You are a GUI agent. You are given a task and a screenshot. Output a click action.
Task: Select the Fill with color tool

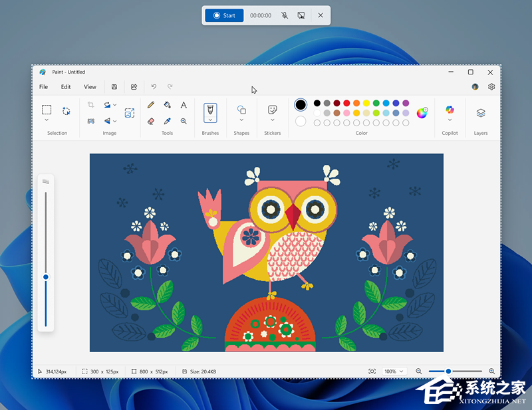click(x=168, y=104)
